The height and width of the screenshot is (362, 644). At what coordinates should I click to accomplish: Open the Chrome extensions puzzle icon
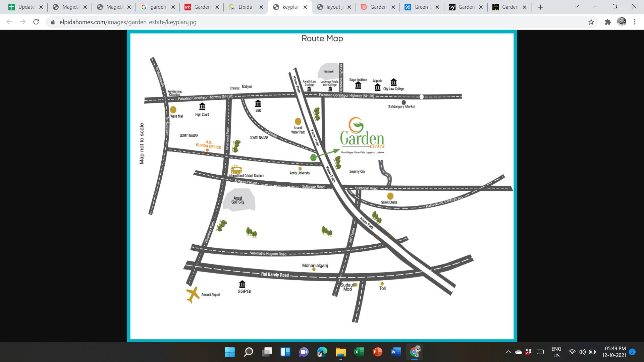tap(608, 22)
